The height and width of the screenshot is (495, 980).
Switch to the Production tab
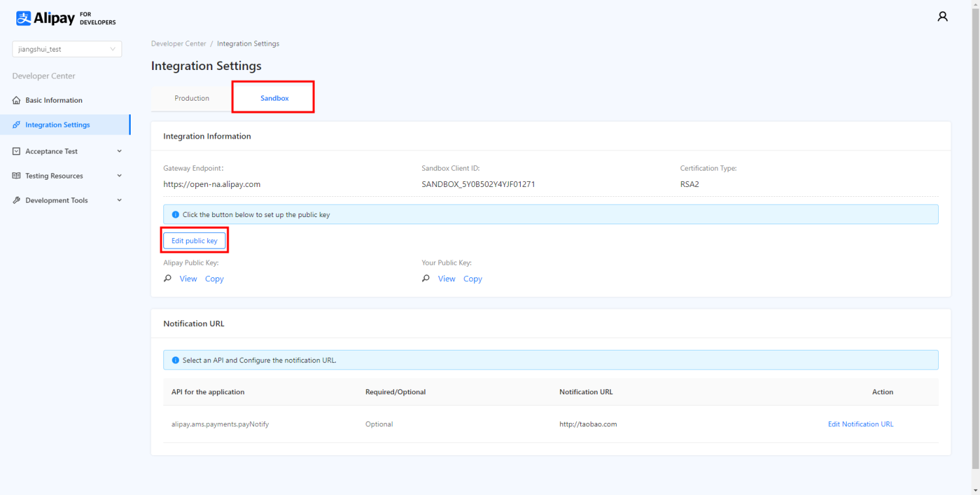coord(191,97)
